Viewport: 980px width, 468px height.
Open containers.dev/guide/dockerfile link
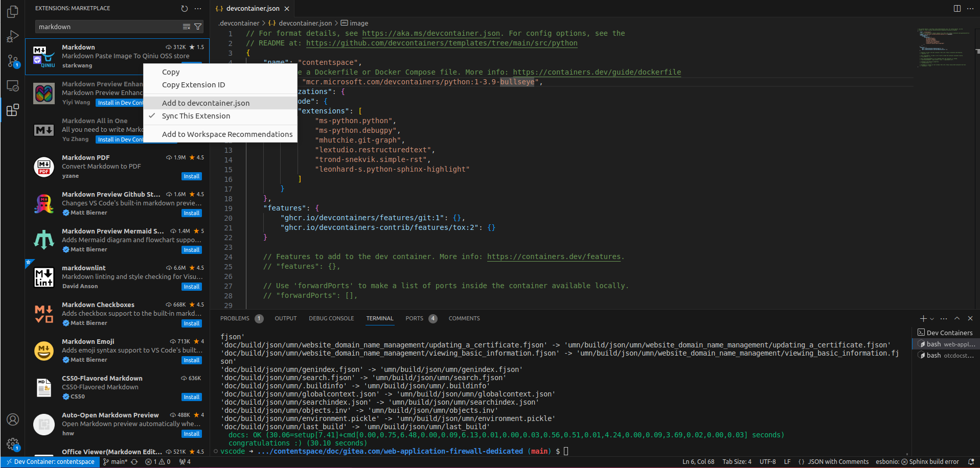[597, 72]
